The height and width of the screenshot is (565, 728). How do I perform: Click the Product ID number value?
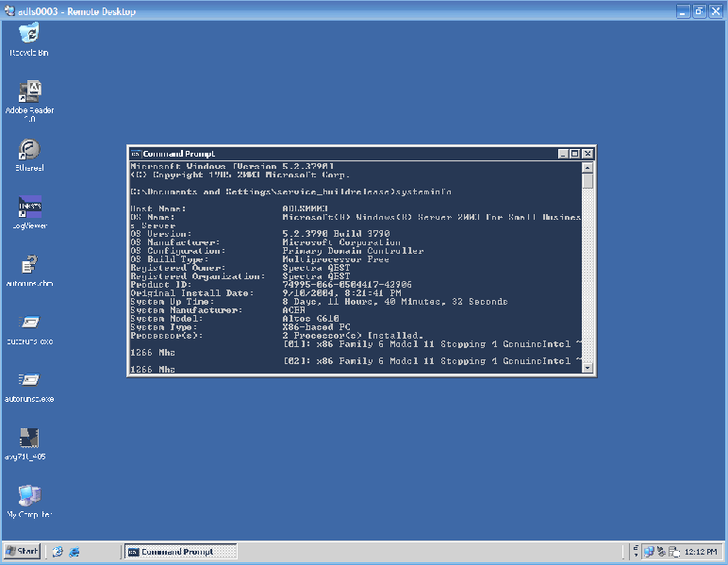click(347, 285)
